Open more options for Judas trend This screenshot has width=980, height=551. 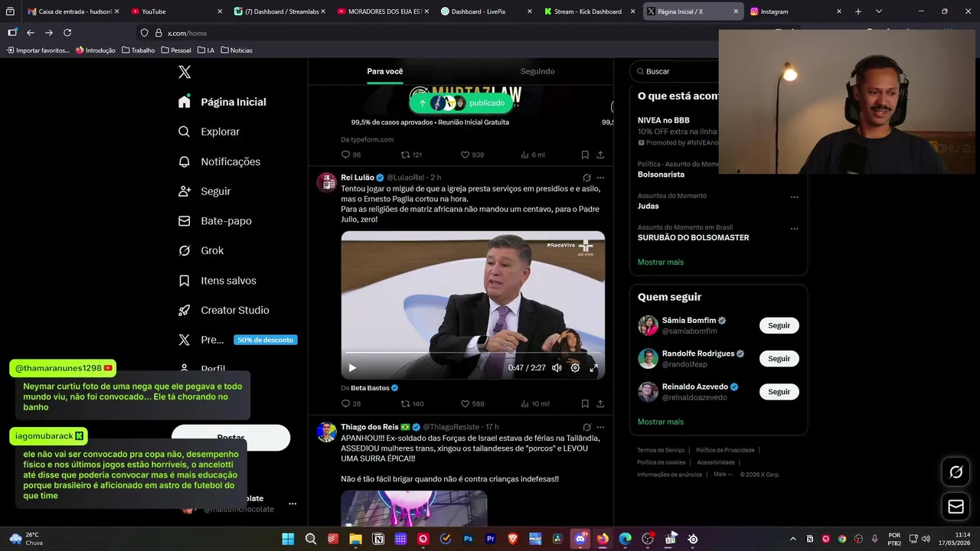[794, 197]
